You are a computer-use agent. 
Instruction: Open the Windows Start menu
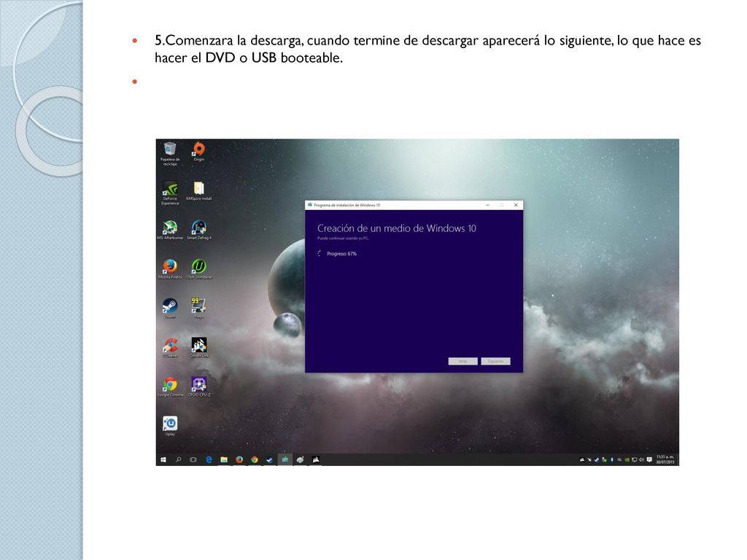[163, 459]
